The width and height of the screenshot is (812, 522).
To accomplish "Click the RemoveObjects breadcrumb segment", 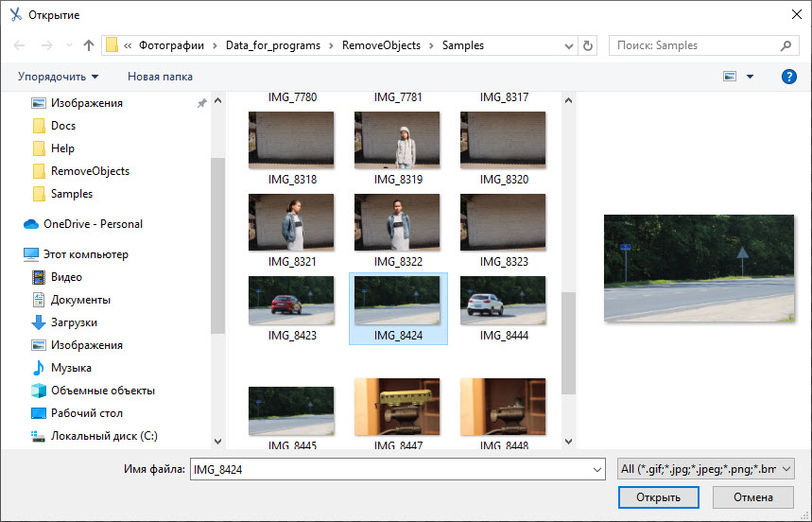I will [381, 45].
